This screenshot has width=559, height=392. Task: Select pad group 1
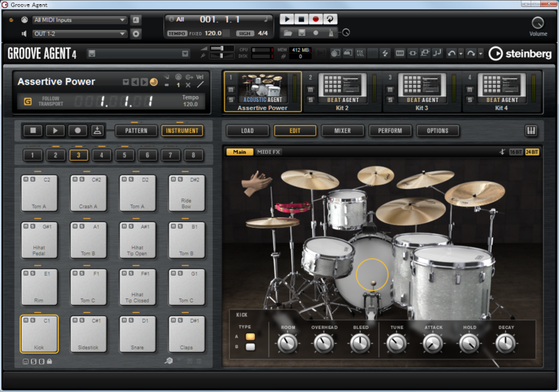(32, 155)
